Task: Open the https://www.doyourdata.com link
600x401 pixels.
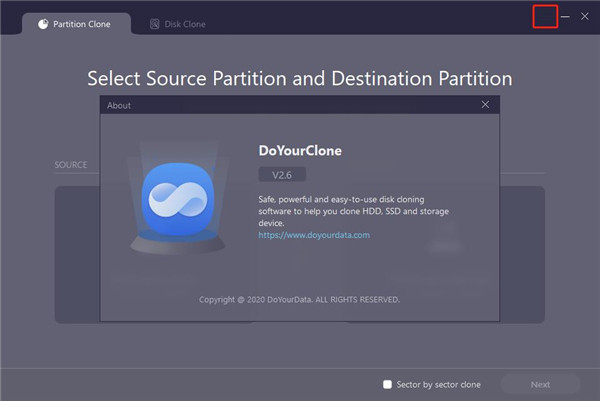Action: pos(314,235)
